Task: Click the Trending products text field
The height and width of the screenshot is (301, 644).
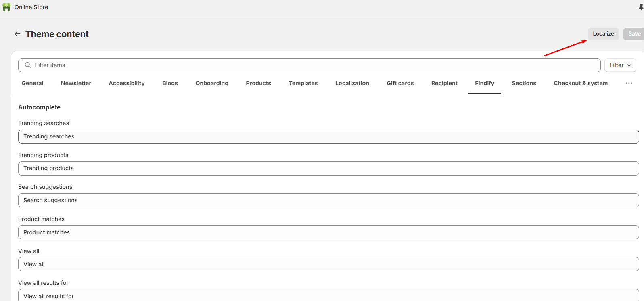Action: point(328,168)
